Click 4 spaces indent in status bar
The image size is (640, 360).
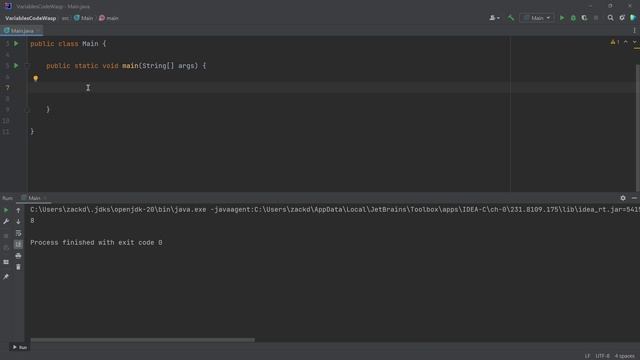tap(624, 356)
